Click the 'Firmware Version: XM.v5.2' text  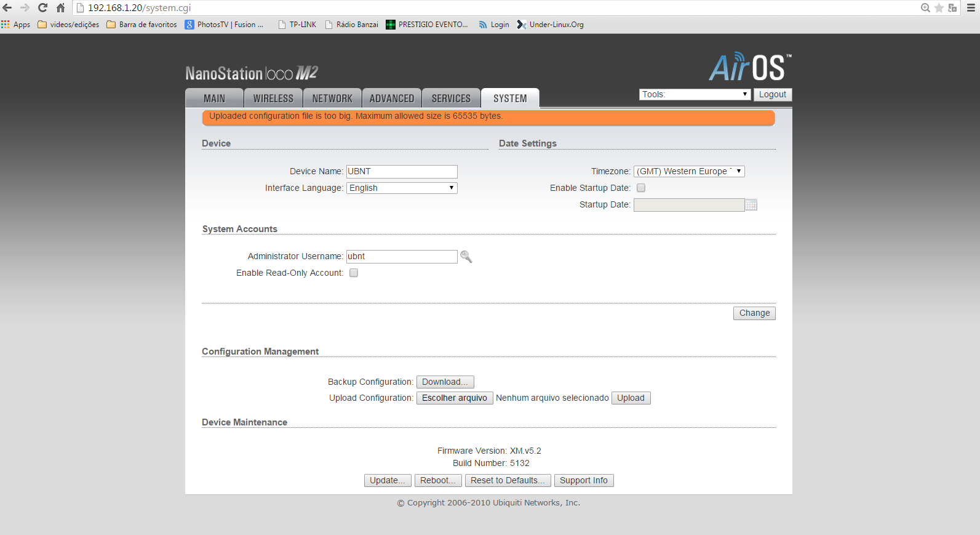pos(489,451)
